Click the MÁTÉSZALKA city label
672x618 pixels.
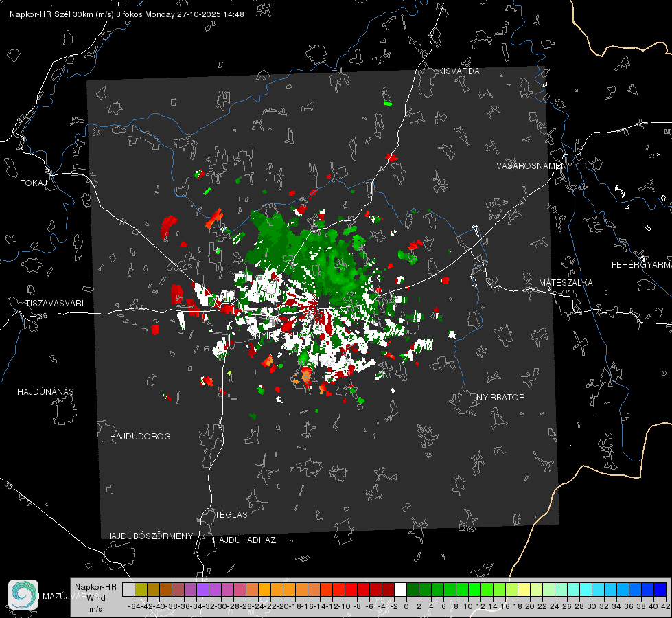point(566,283)
